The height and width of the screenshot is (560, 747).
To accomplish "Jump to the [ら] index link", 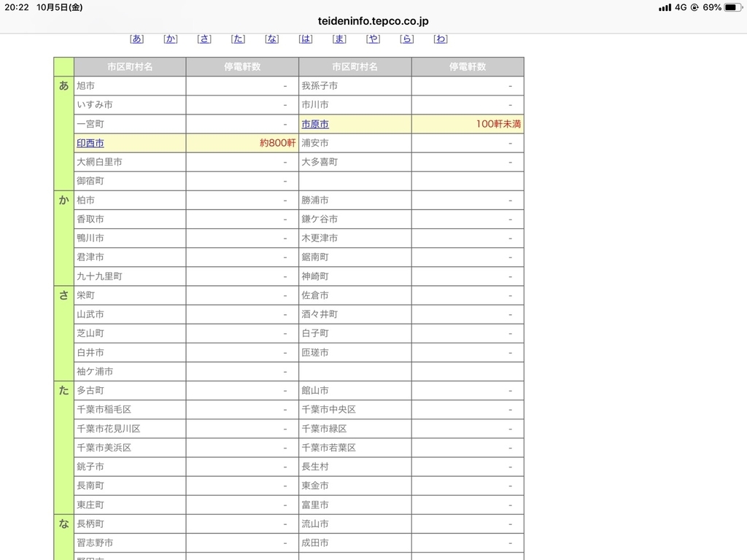I will 407,39.
